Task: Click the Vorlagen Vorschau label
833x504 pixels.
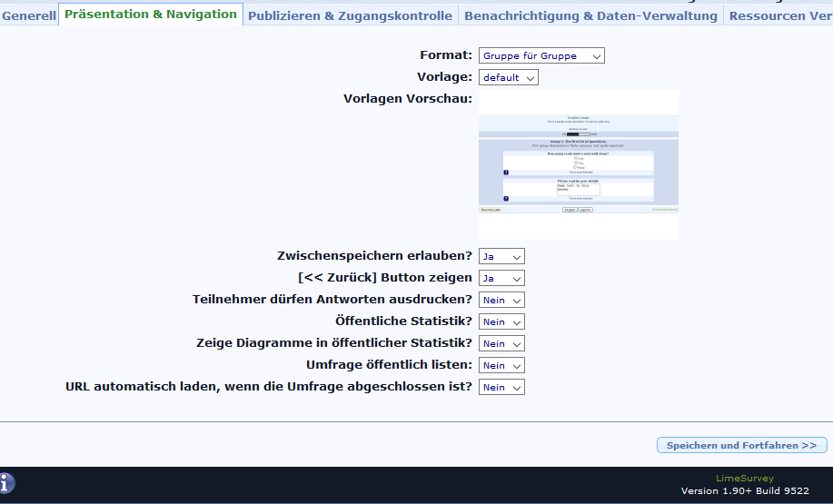Action: pyautogui.click(x=407, y=98)
